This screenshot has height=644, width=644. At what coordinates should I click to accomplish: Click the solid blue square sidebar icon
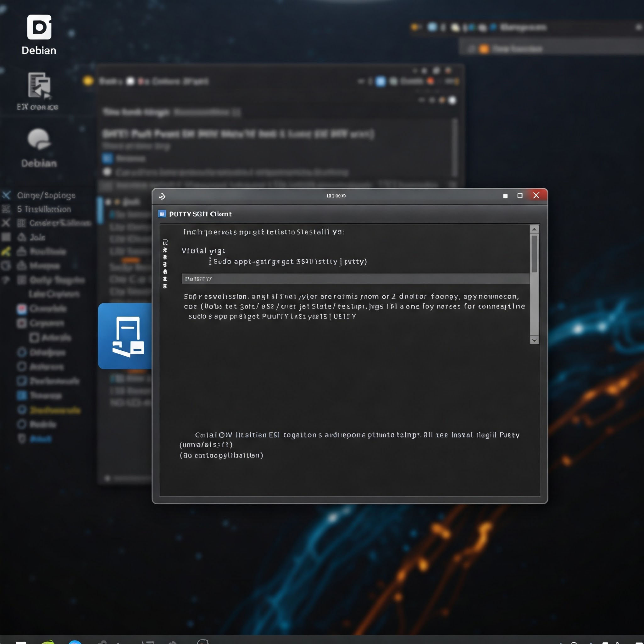point(22,395)
